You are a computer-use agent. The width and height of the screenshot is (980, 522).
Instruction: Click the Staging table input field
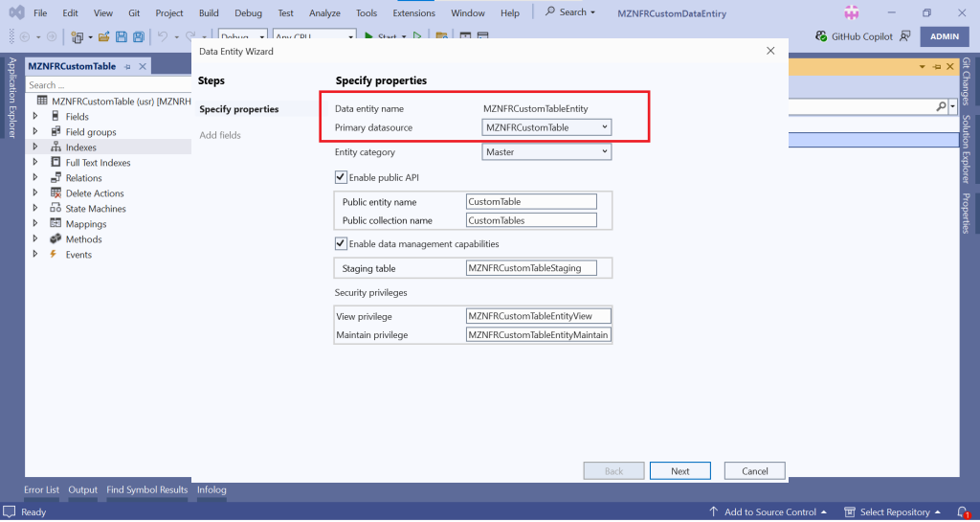tap(531, 268)
